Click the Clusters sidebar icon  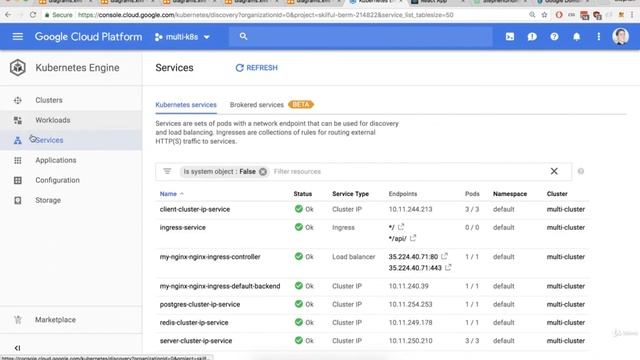pos(18,100)
